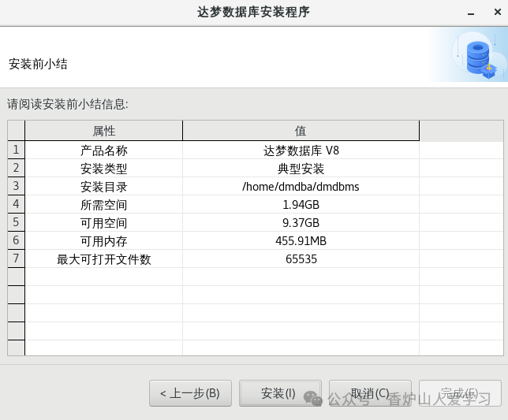Click the database installer logo icon
The width and height of the screenshot is (508, 420).
pyautogui.click(x=480, y=59)
